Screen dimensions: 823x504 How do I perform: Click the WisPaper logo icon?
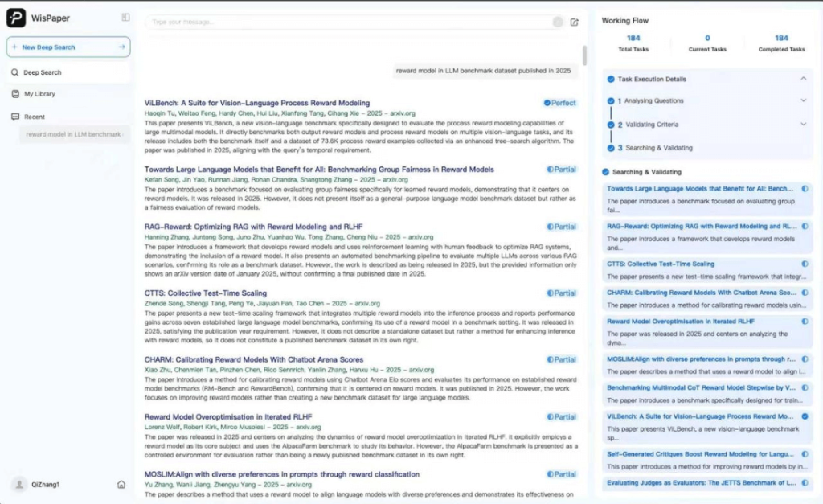pos(16,18)
